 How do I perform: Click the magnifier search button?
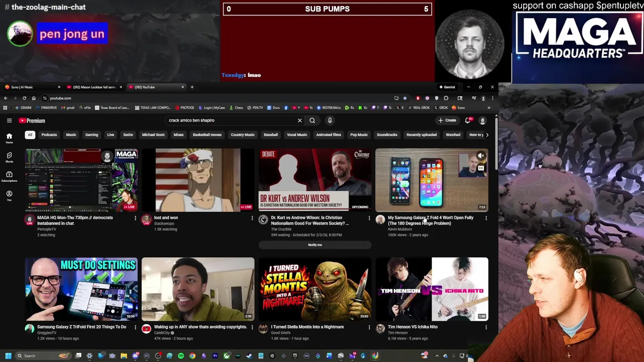pyautogui.click(x=312, y=121)
